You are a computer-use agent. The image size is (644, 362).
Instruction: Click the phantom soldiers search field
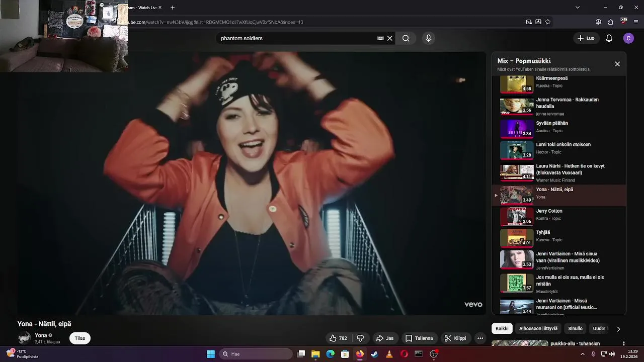[x=297, y=38]
